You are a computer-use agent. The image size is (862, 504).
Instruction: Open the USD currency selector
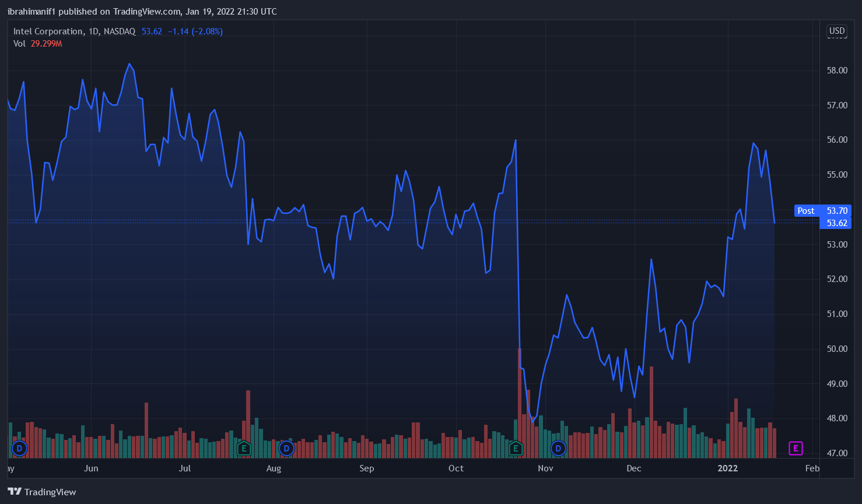point(837,31)
